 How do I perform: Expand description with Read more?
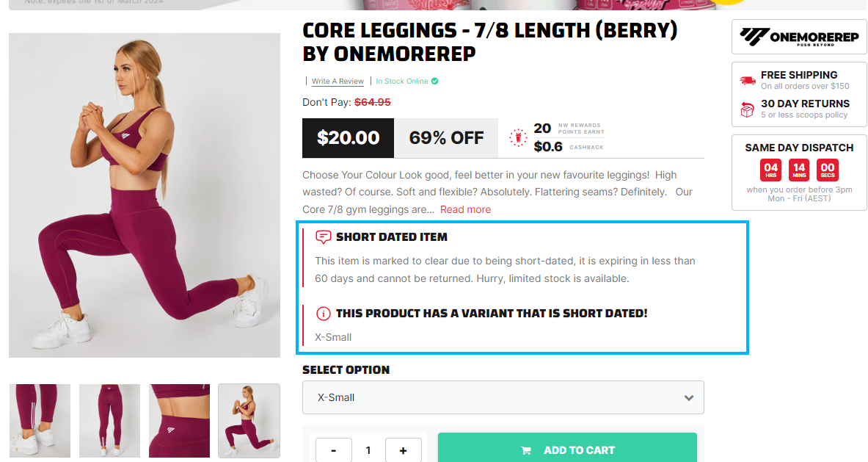pos(465,209)
